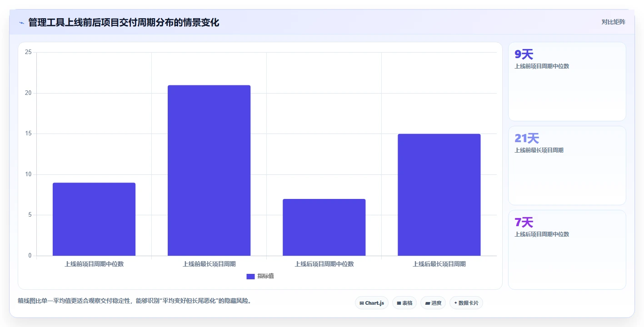Select the 表格 tag chip
The image size is (644, 327).
click(x=404, y=303)
